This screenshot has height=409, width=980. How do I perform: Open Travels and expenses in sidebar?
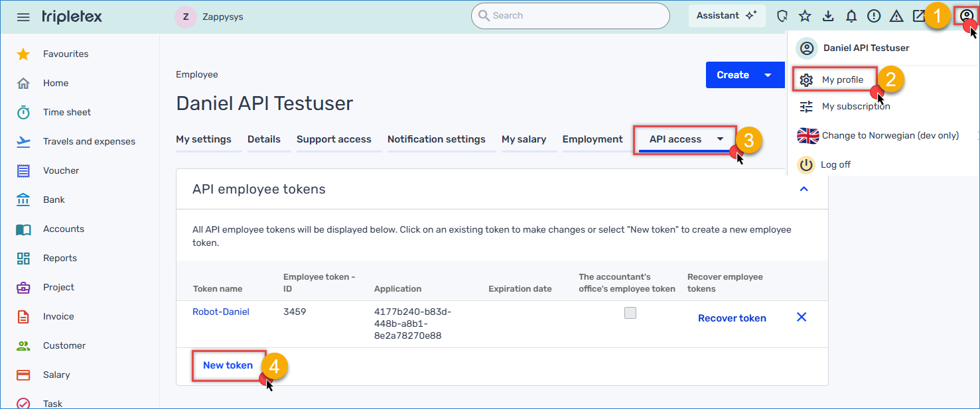88,141
